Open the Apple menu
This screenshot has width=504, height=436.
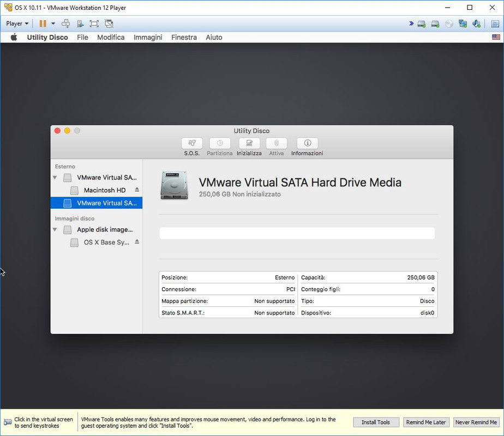(14, 37)
